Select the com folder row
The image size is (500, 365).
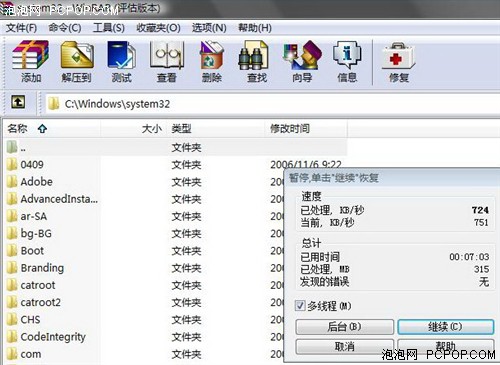click(143, 354)
